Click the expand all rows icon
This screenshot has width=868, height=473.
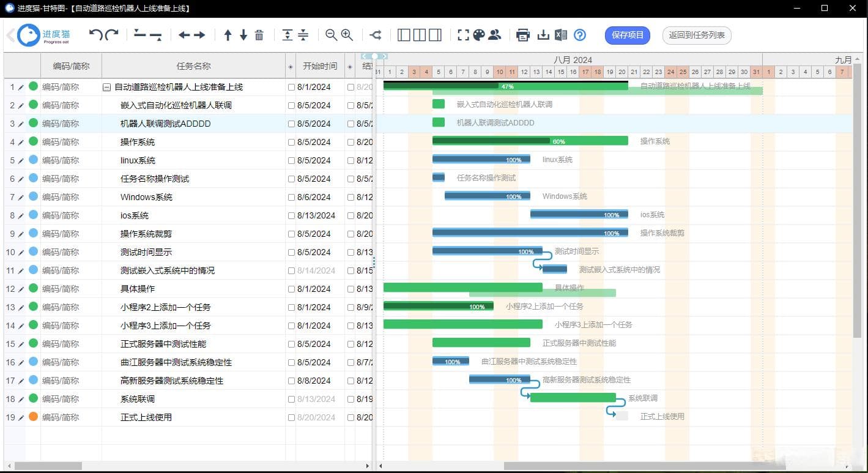287,35
